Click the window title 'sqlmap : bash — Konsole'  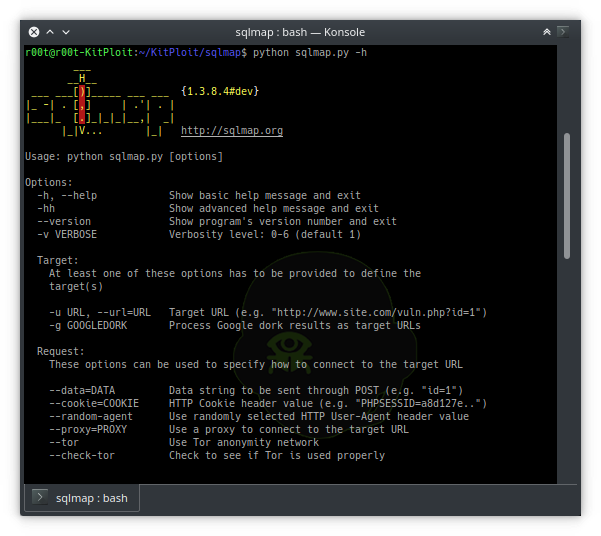click(x=300, y=32)
